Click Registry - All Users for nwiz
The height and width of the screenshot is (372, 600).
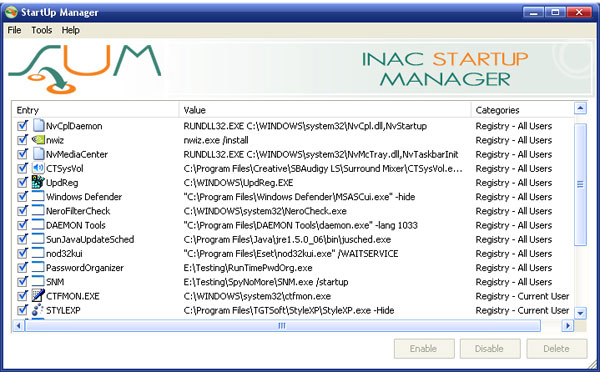(x=514, y=140)
